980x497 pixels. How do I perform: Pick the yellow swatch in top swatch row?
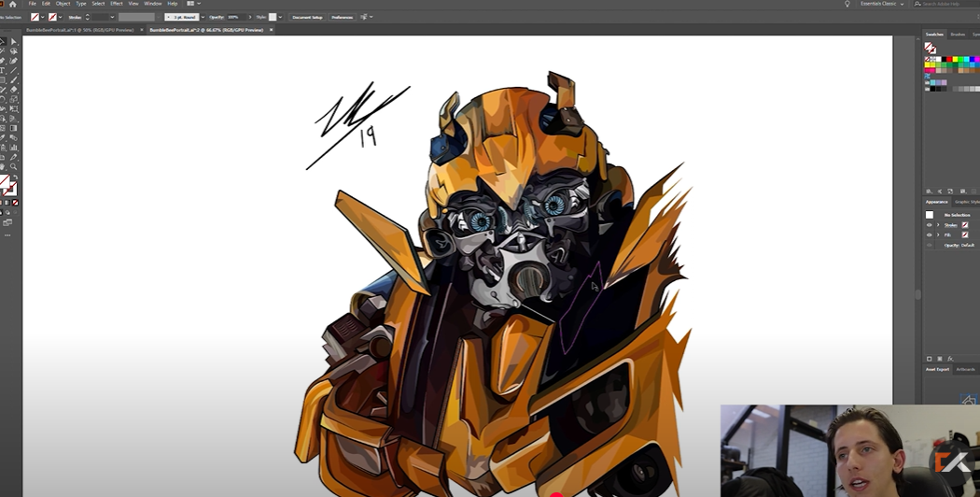pyautogui.click(x=955, y=59)
